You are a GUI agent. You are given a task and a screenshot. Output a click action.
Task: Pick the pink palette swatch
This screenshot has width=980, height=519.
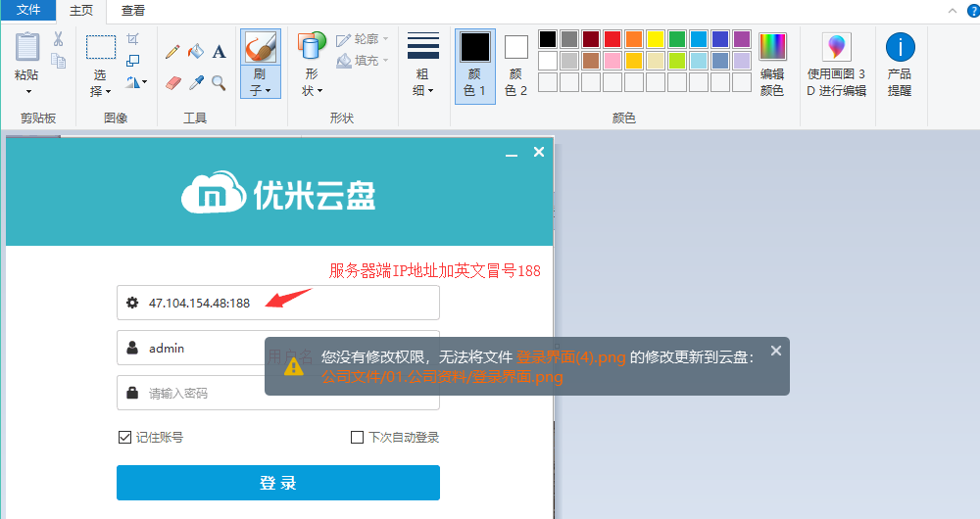click(x=612, y=61)
